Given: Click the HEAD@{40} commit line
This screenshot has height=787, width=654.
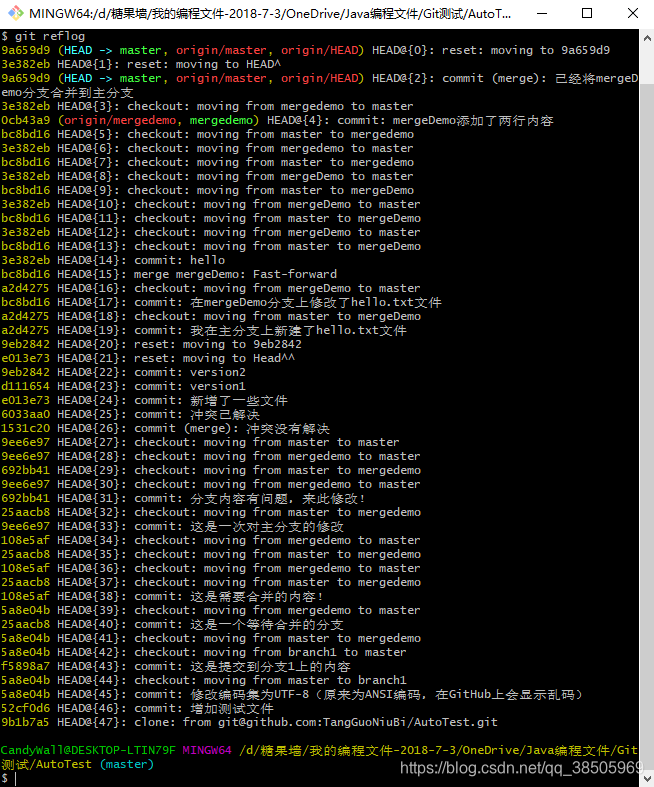Looking at the screenshot, I should pyautogui.click(x=173, y=624).
